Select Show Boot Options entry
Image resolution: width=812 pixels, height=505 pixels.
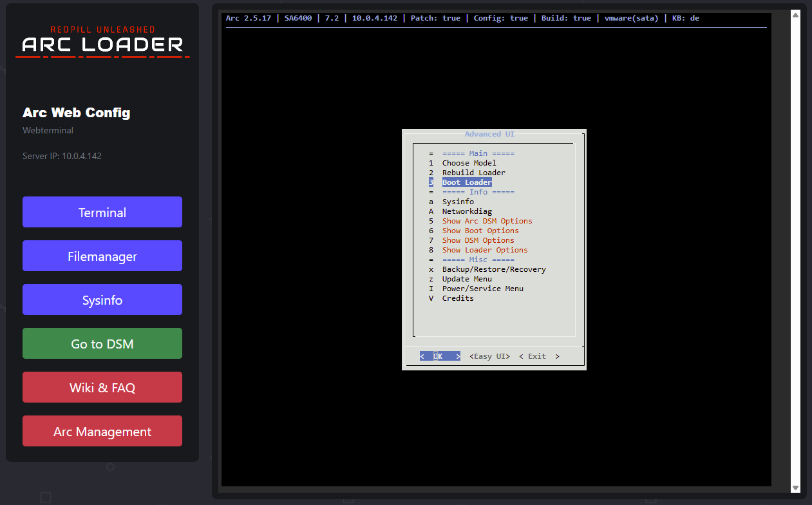coord(480,231)
